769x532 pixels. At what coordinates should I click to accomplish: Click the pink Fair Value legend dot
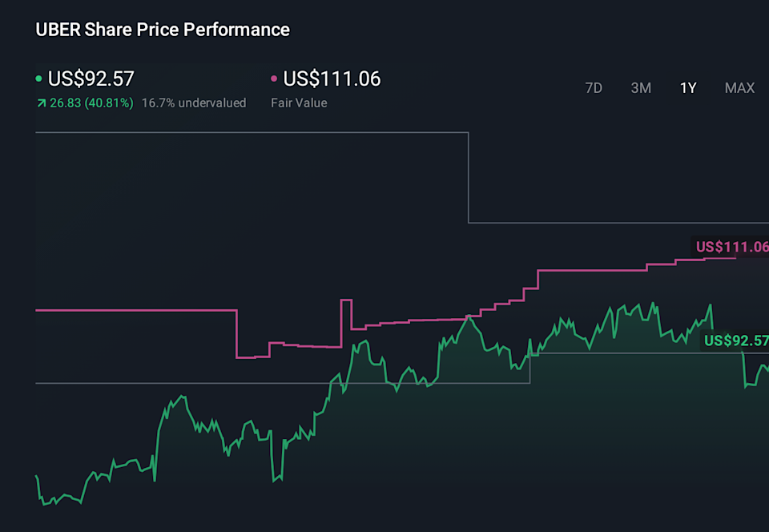[274, 79]
